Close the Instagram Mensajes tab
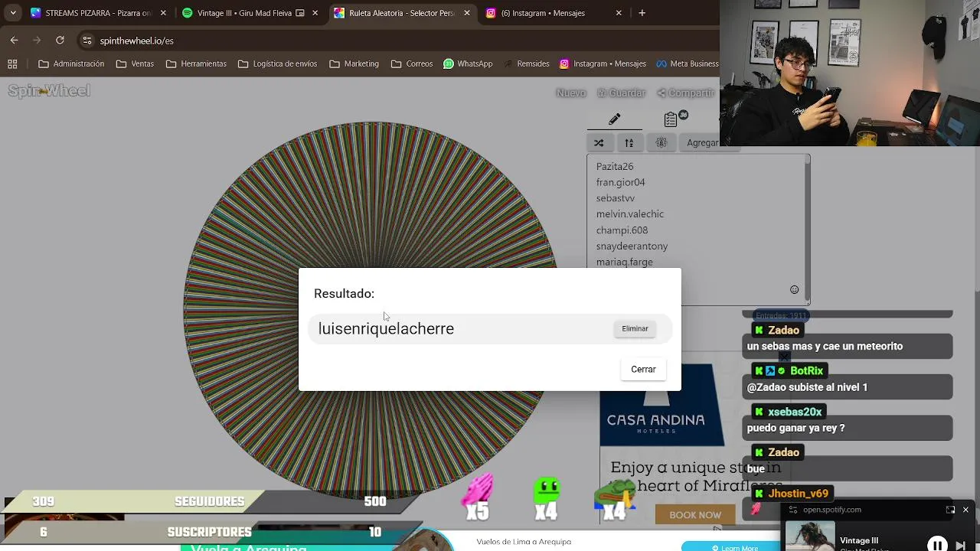Image resolution: width=980 pixels, height=551 pixels. pyautogui.click(x=618, y=13)
